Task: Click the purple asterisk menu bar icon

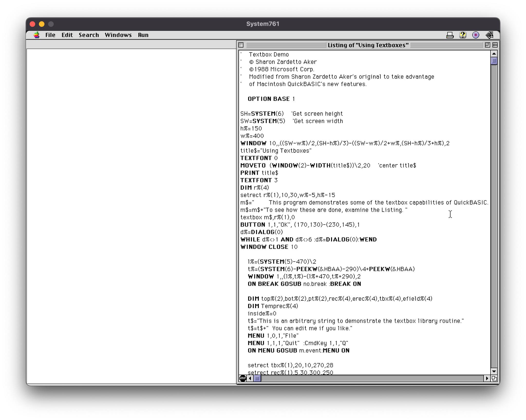Action: point(476,35)
